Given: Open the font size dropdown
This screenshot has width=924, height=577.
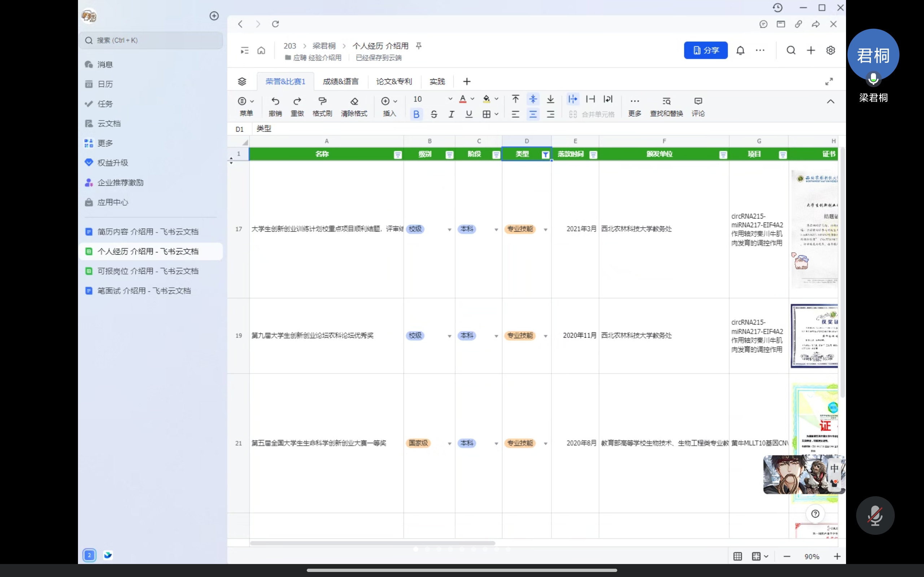Looking at the screenshot, I should [450, 99].
